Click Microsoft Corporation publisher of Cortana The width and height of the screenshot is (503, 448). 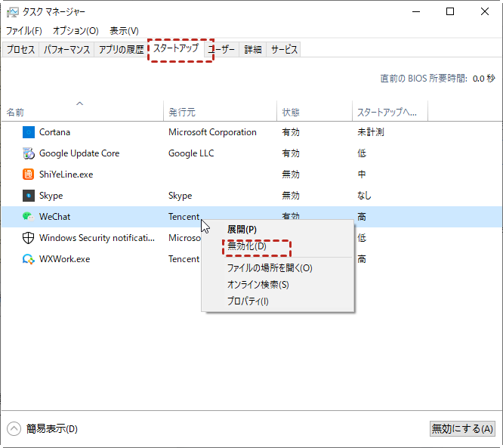tap(212, 132)
